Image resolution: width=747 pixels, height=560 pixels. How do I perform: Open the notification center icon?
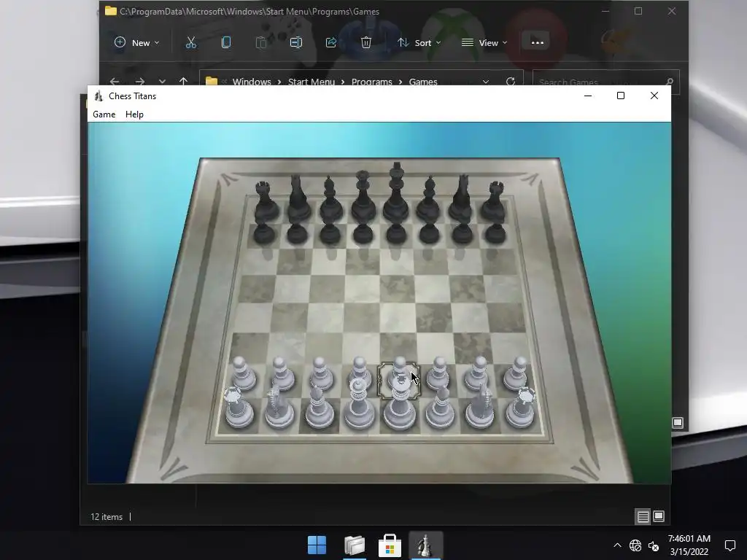[x=729, y=545]
